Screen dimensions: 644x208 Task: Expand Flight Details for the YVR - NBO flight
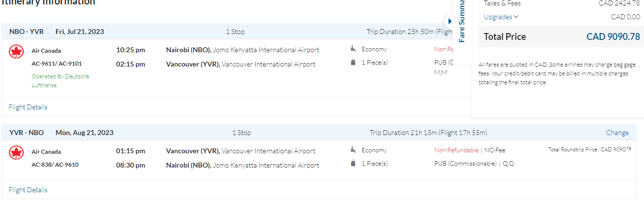pyautogui.click(x=28, y=190)
